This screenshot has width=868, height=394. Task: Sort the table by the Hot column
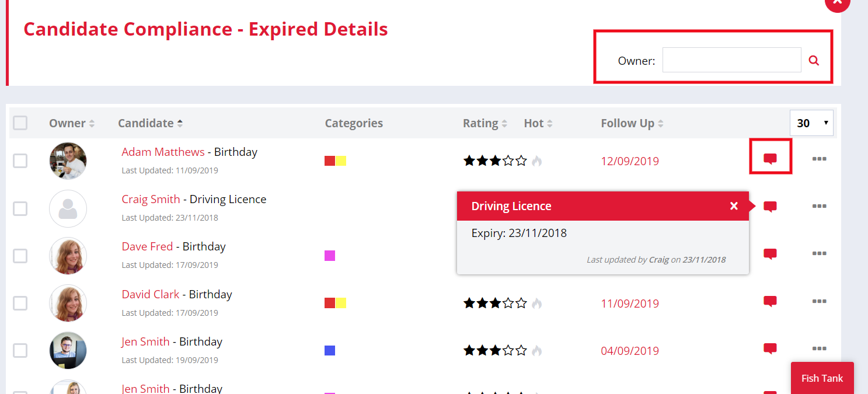(x=538, y=123)
